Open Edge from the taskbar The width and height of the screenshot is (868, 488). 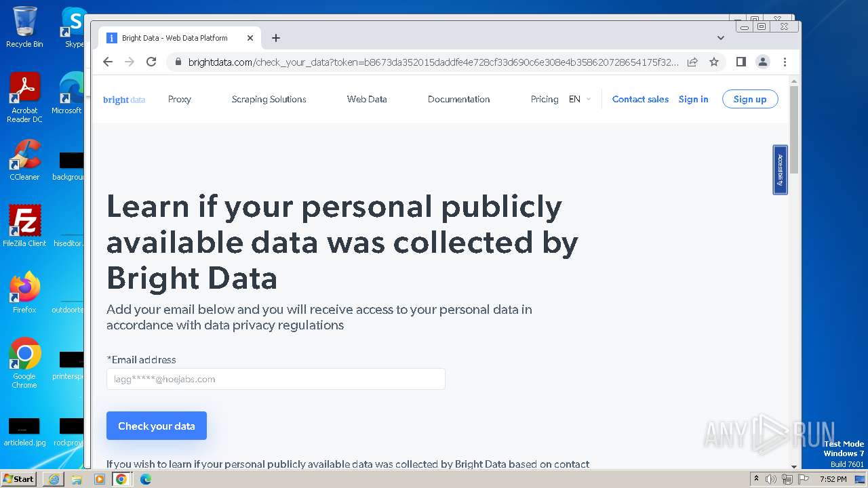pos(145,479)
